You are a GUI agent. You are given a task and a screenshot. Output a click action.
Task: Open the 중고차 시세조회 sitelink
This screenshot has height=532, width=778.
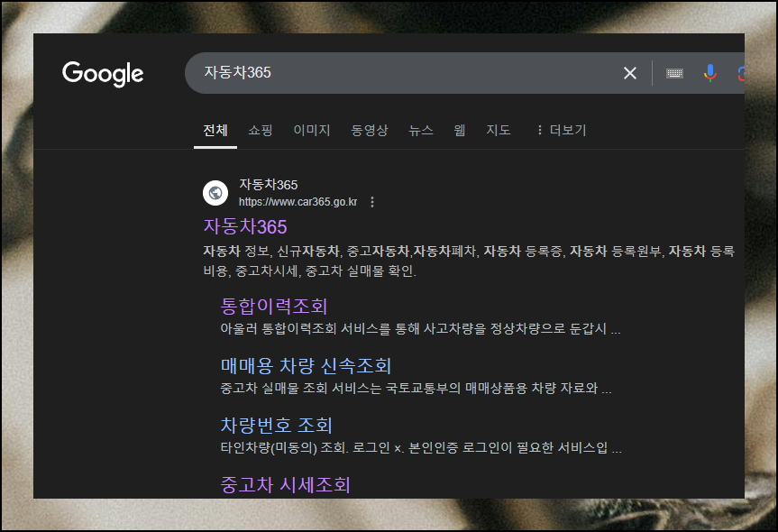285,485
